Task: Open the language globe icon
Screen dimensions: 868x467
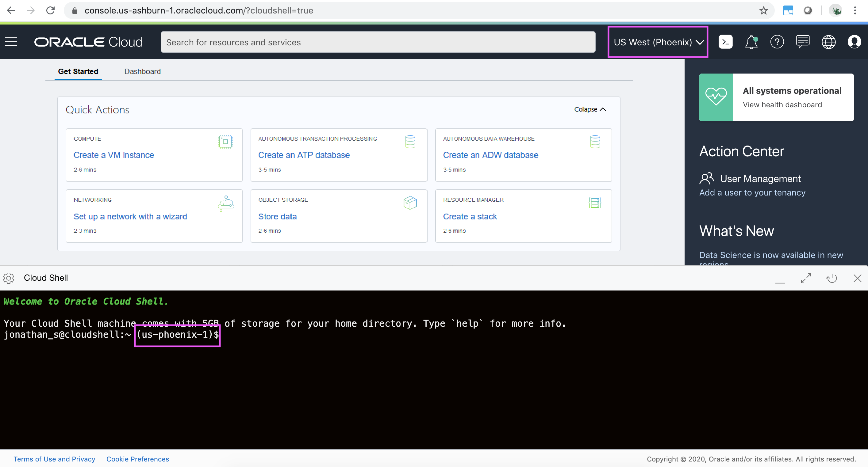Action: click(828, 42)
